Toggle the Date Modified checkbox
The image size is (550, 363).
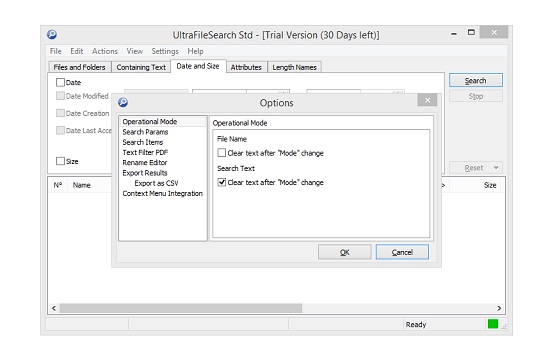click(x=60, y=96)
